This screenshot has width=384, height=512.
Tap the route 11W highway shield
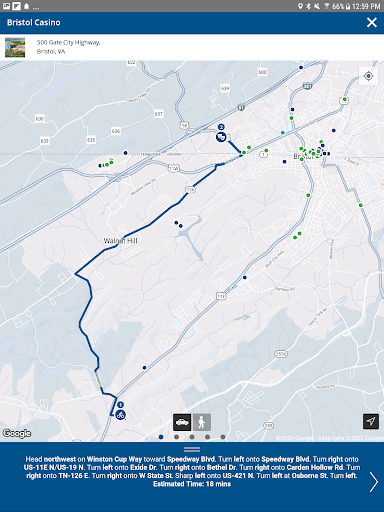pyautogui.click(x=173, y=169)
